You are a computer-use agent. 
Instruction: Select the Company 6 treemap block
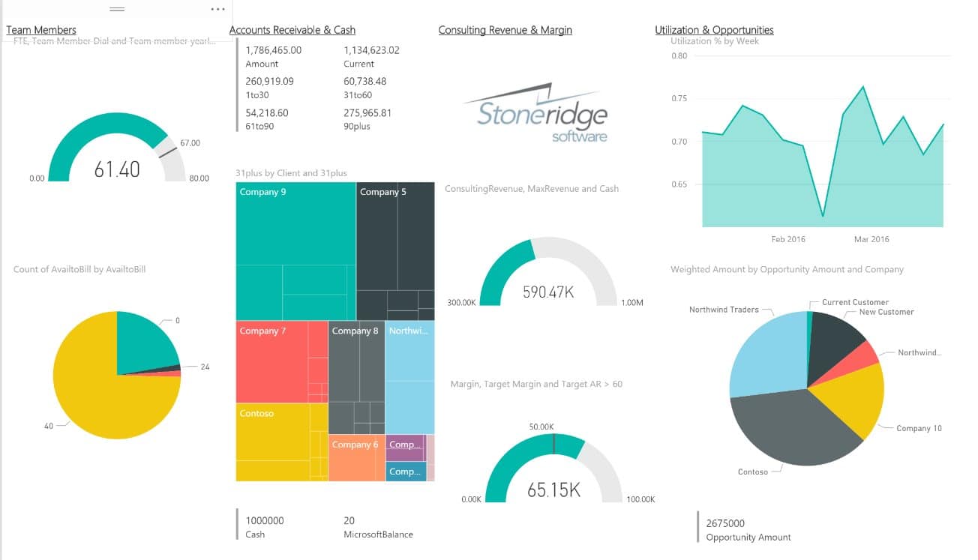click(x=356, y=458)
